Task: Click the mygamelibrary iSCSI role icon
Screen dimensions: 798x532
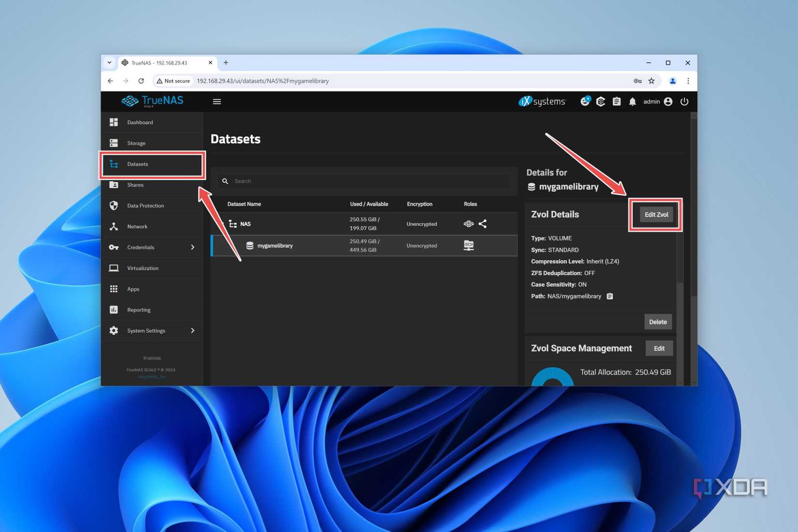Action: click(469, 245)
